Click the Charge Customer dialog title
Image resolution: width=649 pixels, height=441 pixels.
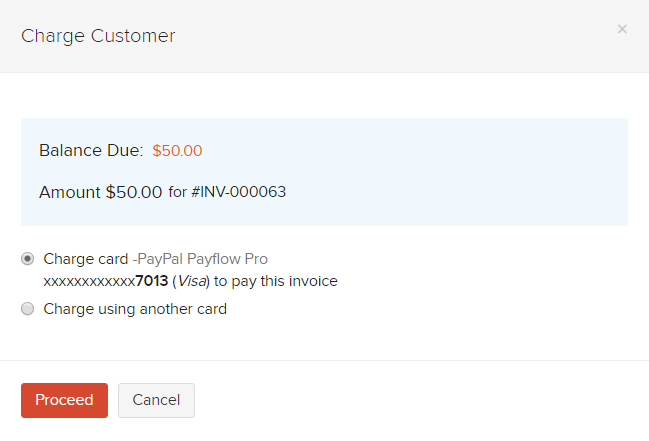(98, 36)
